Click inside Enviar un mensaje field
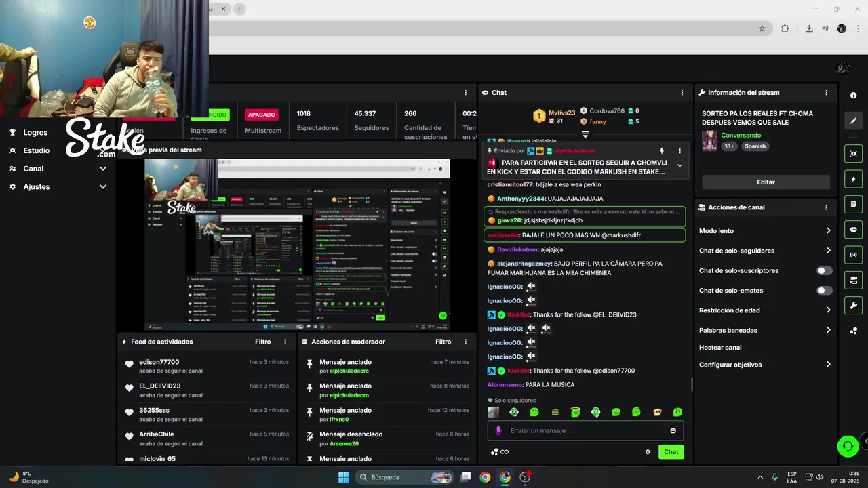The image size is (868, 488). (x=585, y=430)
